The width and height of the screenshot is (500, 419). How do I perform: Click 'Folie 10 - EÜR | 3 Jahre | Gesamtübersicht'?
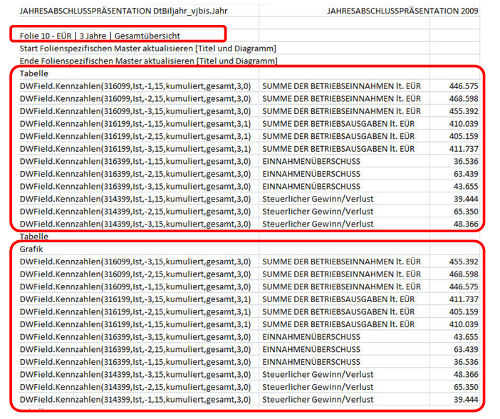pyautogui.click(x=100, y=36)
